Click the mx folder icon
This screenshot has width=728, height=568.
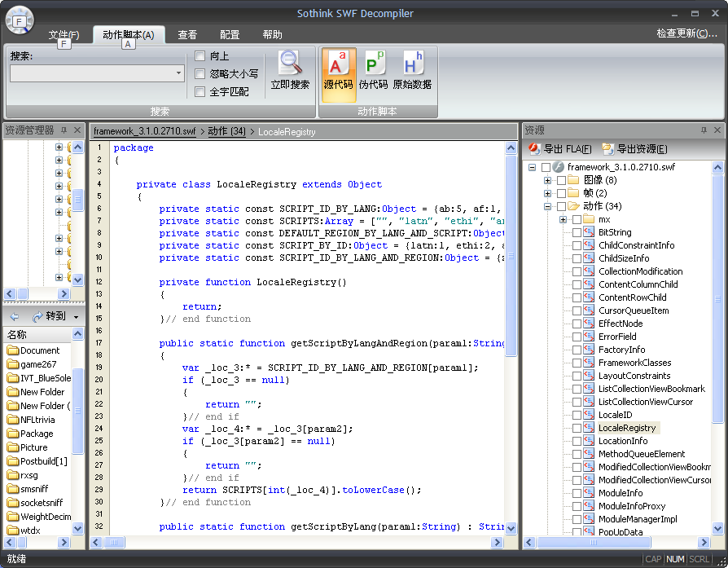click(x=590, y=219)
